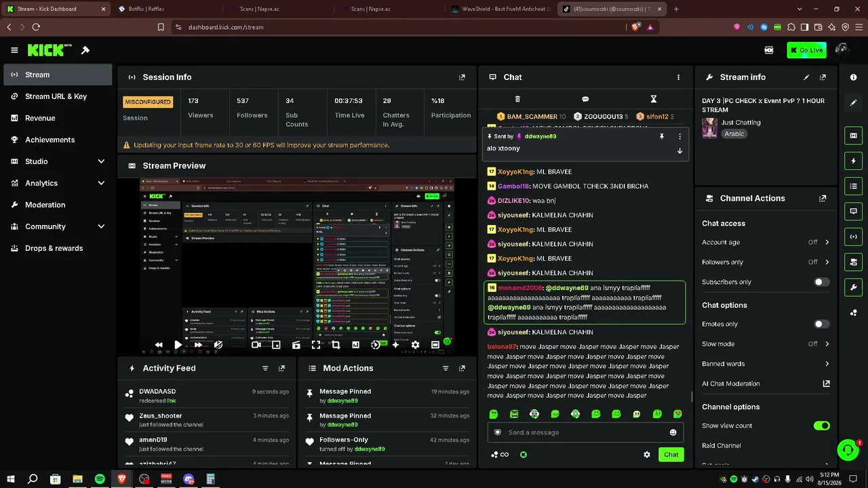Open chat settings gear next to Chat button
Screen dimensions: 868x488
click(x=647, y=455)
